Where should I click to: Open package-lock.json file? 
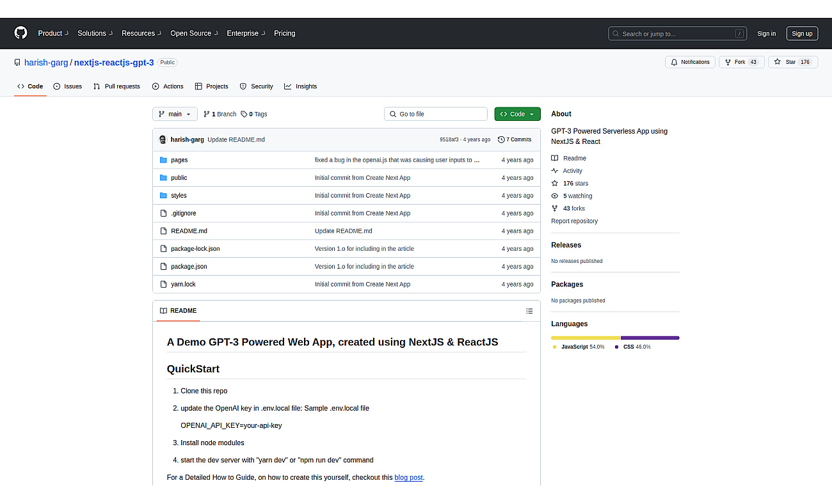click(195, 249)
